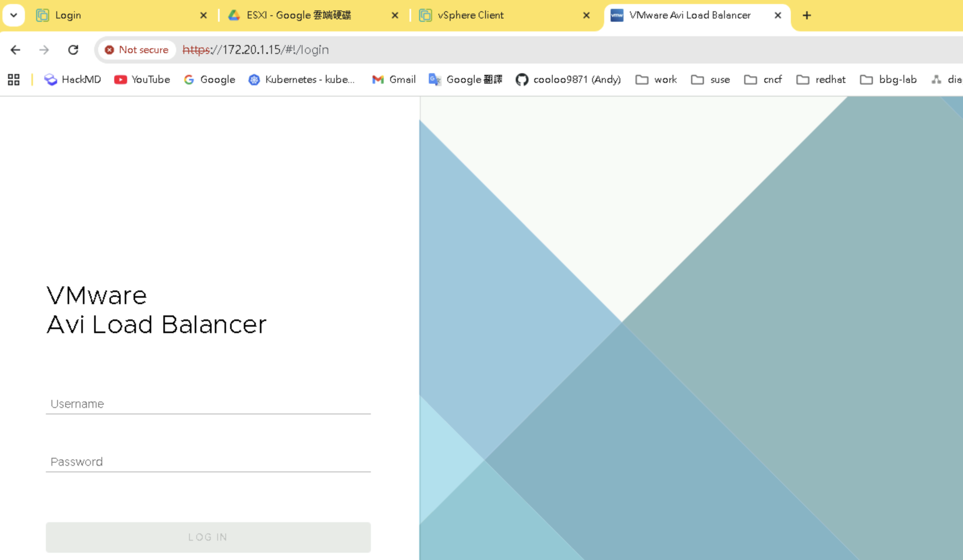This screenshot has width=963, height=560.
Task: Click the VMware favicon on the active tab
Action: pos(617,15)
